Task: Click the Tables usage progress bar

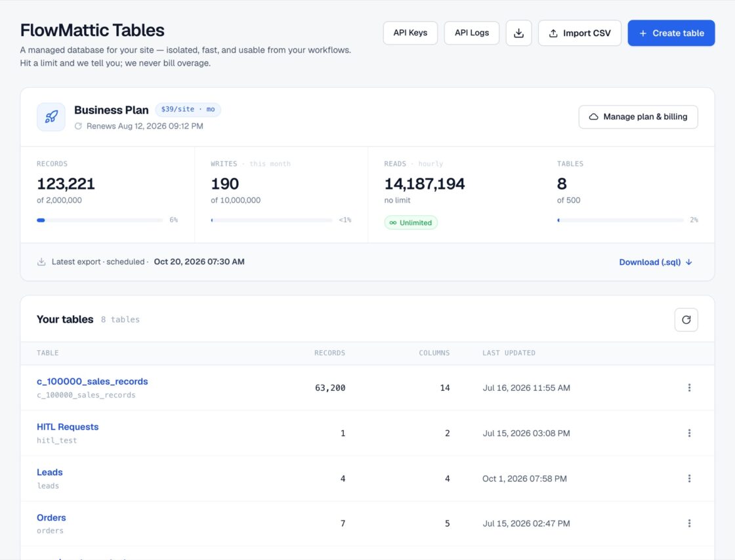Action: click(620, 220)
